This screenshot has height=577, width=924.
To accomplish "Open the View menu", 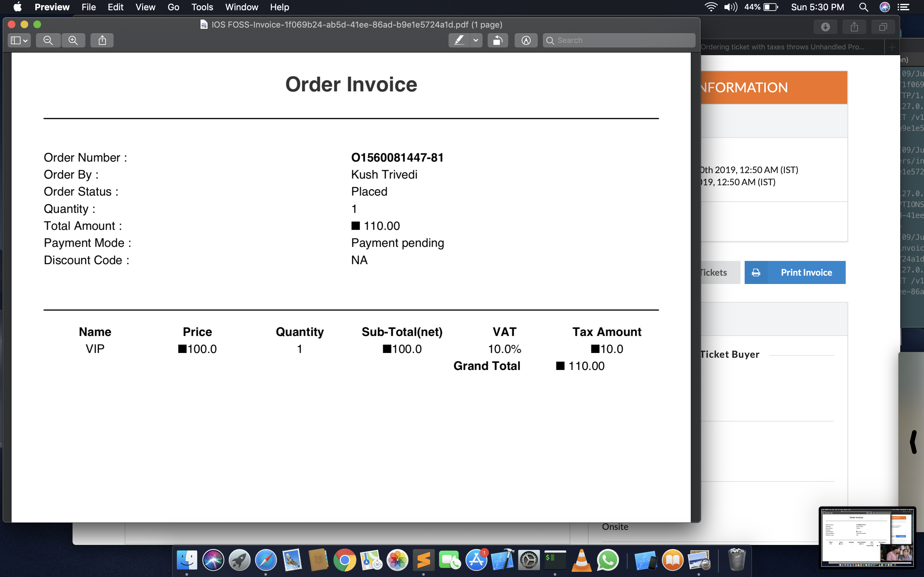I will (x=145, y=7).
